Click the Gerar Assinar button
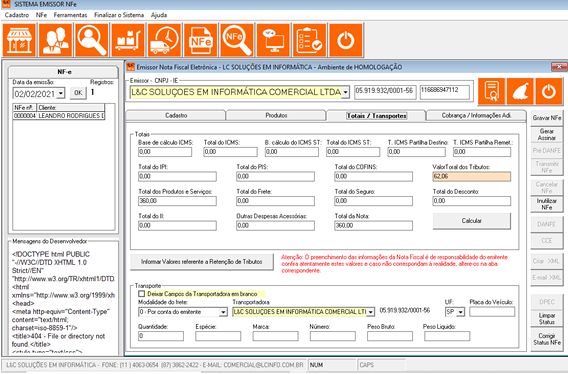568x374 pixels. pyautogui.click(x=547, y=134)
